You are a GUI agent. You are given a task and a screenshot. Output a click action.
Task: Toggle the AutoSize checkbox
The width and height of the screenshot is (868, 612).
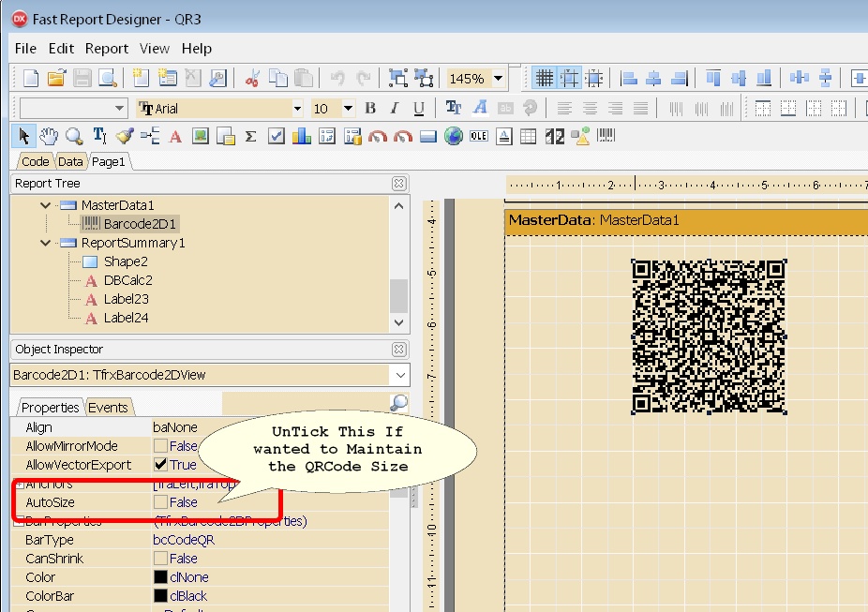[x=161, y=502]
